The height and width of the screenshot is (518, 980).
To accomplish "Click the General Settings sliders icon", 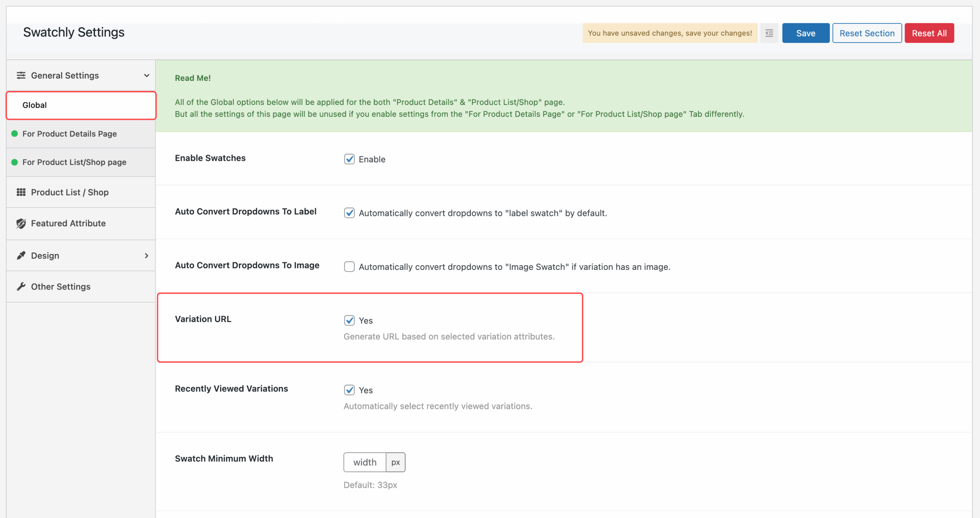I will click(21, 75).
